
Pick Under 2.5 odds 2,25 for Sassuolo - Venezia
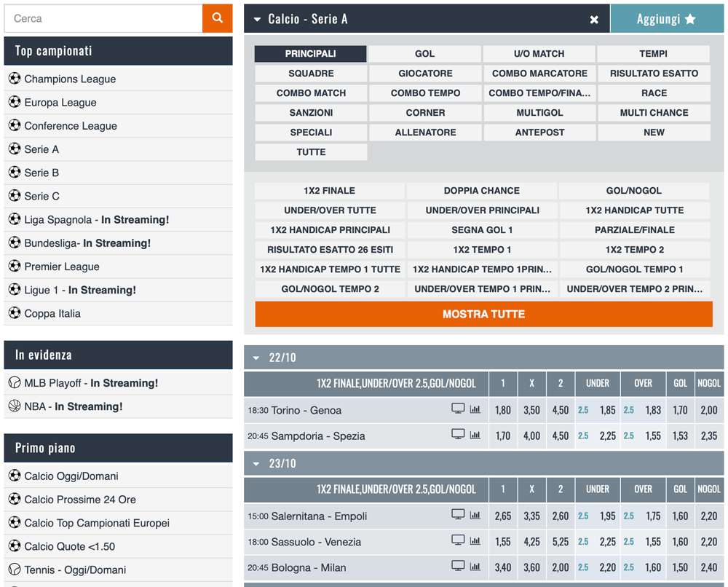click(598, 542)
